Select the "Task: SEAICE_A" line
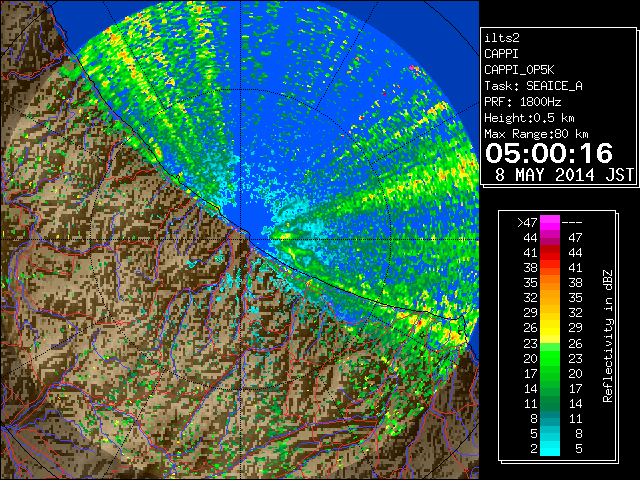This screenshot has width=640, height=480. click(533, 86)
